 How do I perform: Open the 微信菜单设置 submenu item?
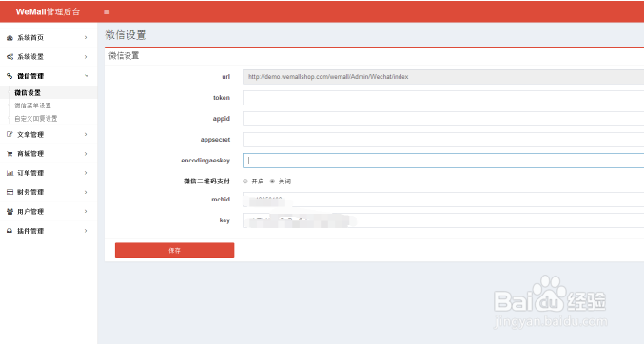[33, 105]
